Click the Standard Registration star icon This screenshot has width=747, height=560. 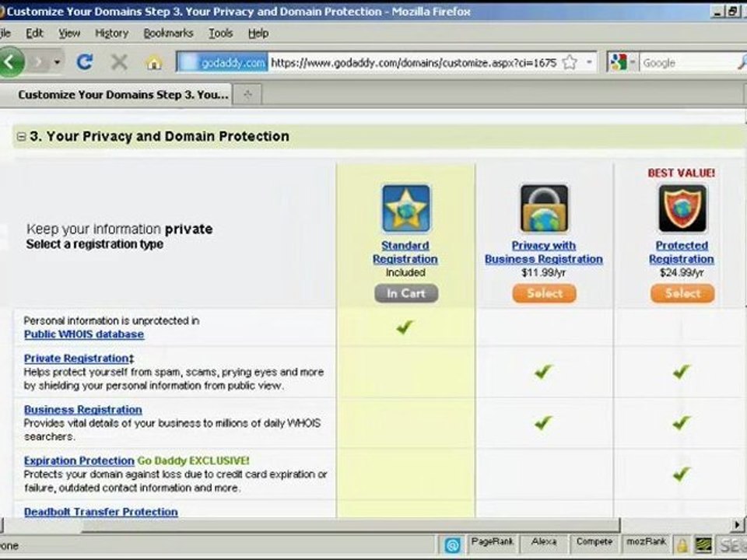click(x=406, y=208)
